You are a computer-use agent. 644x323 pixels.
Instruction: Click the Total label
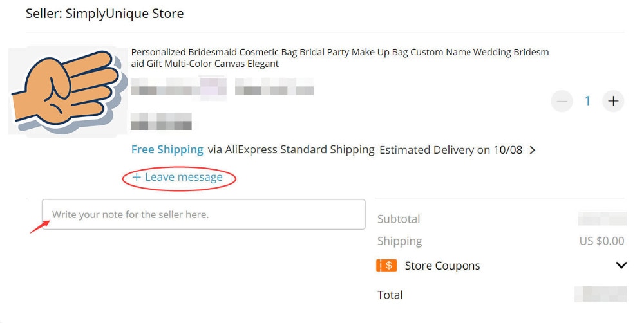click(x=390, y=295)
